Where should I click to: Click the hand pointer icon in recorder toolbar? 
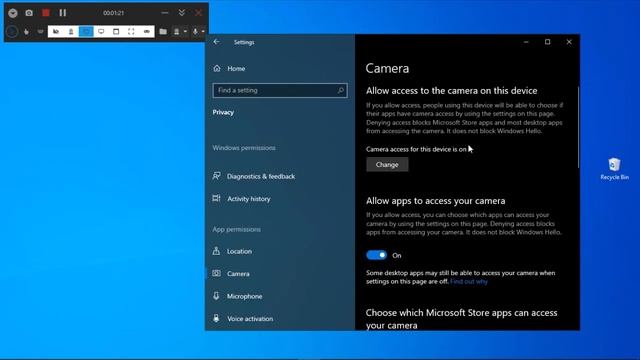point(26,31)
